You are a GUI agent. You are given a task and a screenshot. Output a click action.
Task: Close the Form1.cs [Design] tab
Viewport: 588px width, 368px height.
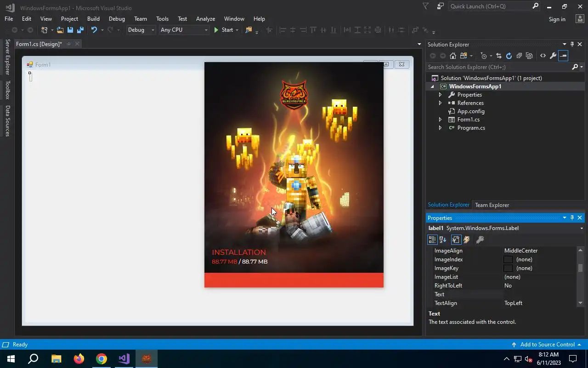pos(77,44)
